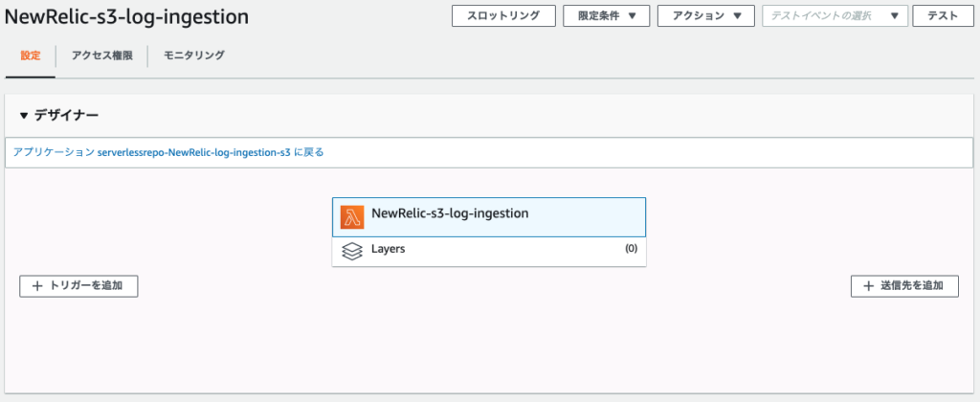Viewport: 980px width, 402px height.
Task: Open the テストイベントの選択 dropdown
Action: point(835,16)
